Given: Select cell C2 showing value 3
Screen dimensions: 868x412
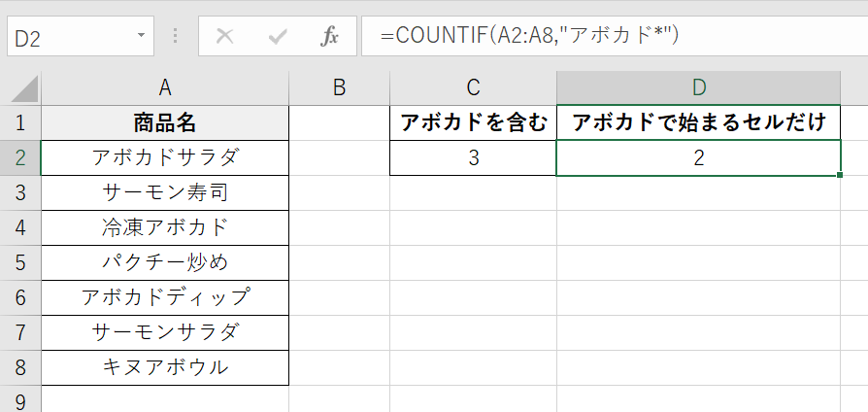Looking at the screenshot, I should tap(473, 157).
